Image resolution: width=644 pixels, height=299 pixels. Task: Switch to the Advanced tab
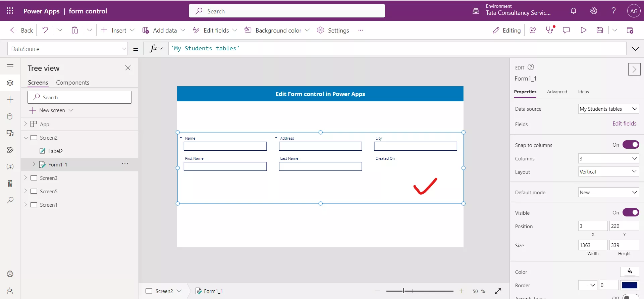coord(557,92)
